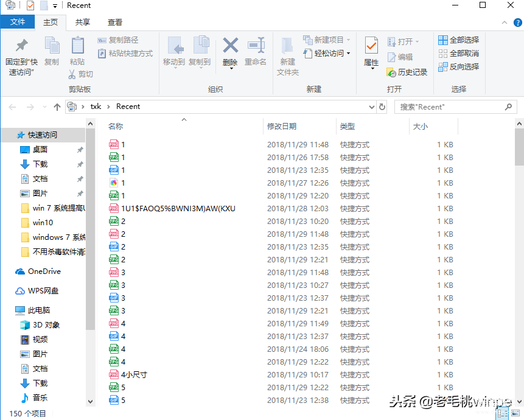Open 音乐 (Music) under This PC
Viewport: 524px width, 420px height.
point(40,397)
